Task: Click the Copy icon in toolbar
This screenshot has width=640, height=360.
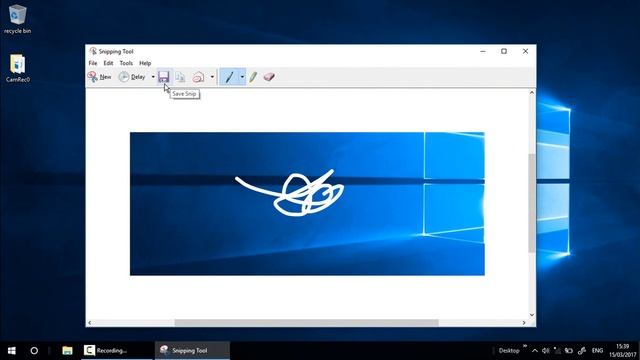Action: (x=180, y=77)
